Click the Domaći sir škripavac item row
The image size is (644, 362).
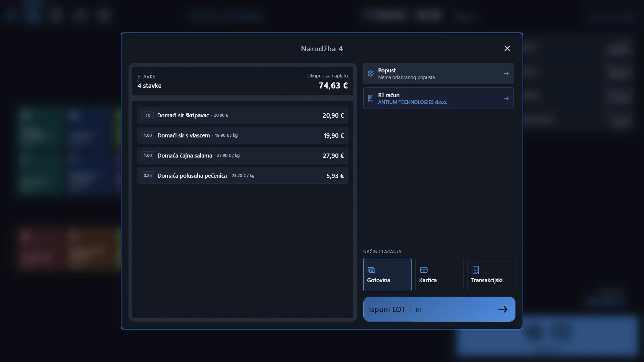tap(243, 115)
